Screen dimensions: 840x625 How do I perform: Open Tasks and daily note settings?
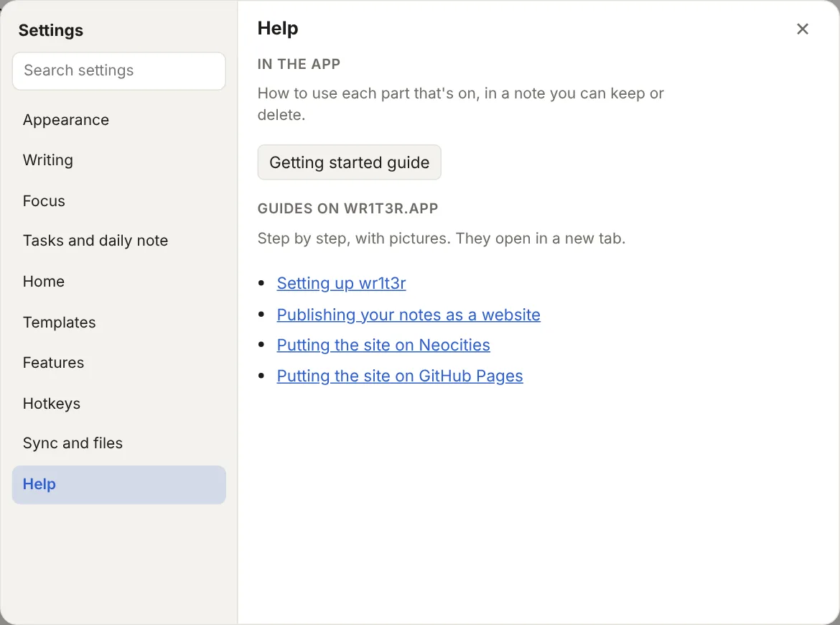(x=119, y=241)
